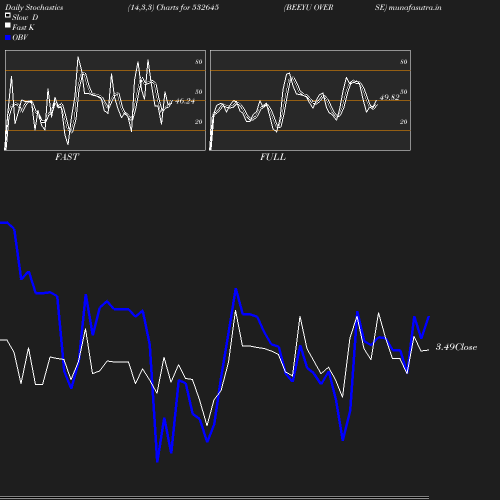Click the 'SE) munafasutra.in' text
This screenshot has width=500, height=500.
click(408, 7)
